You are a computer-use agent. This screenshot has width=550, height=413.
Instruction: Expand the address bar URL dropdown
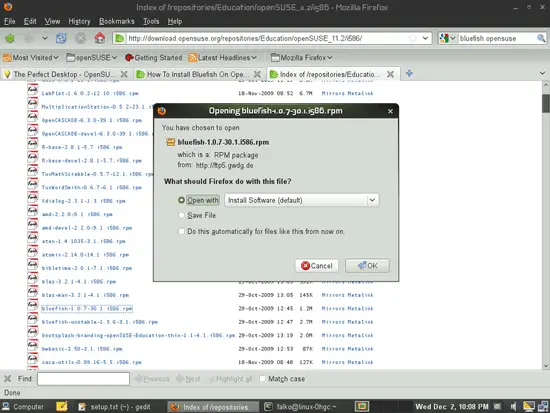click(425, 38)
